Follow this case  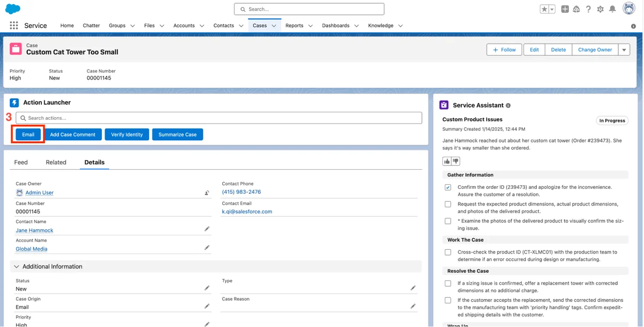(x=504, y=49)
